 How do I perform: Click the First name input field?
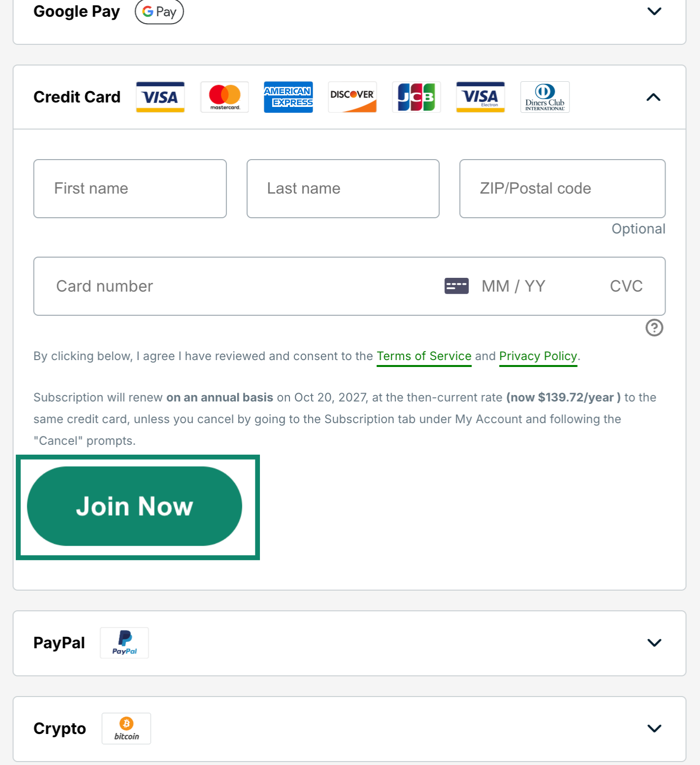(x=129, y=188)
